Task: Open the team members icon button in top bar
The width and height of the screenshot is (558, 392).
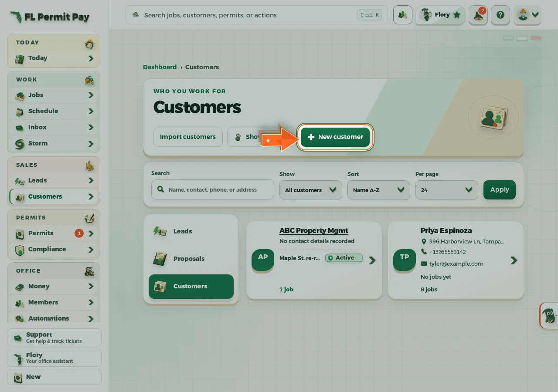Action: pyautogui.click(x=402, y=15)
